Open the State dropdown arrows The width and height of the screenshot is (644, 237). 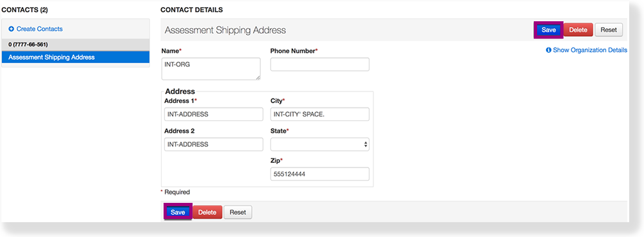pyautogui.click(x=366, y=144)
